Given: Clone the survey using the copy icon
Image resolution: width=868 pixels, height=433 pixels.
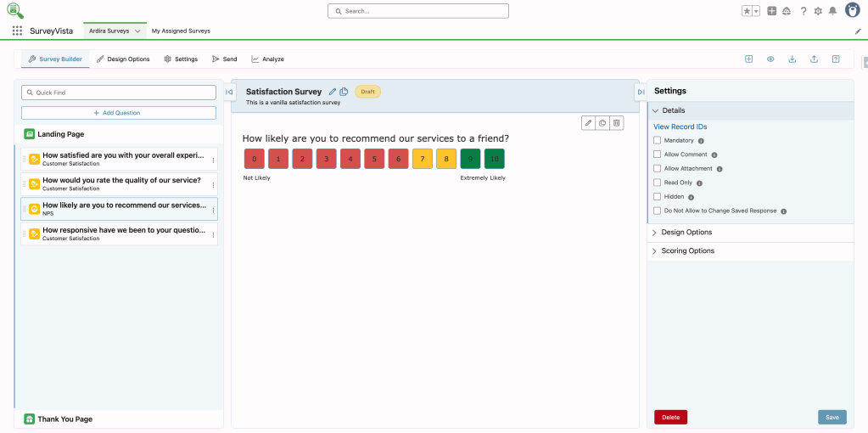Looking at the screenshot, I should pos(344,92).
